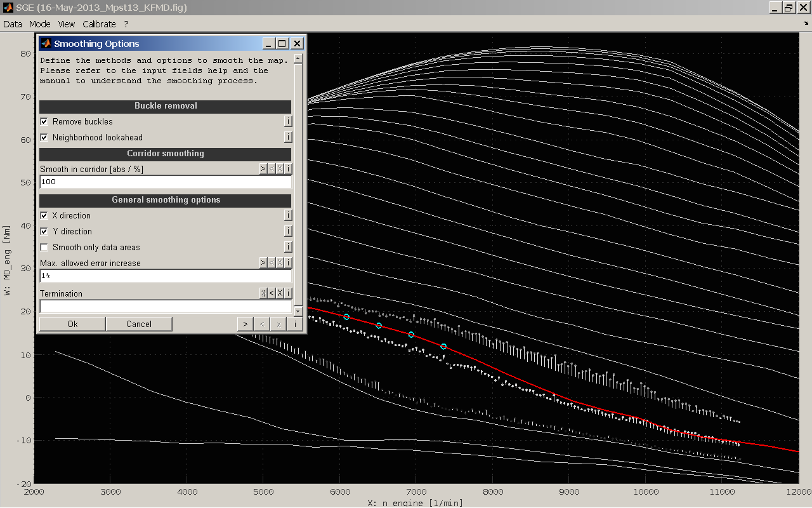Click 'X' button for Max. allowed error increase
The image size is (812, 508).
[280, 263]
